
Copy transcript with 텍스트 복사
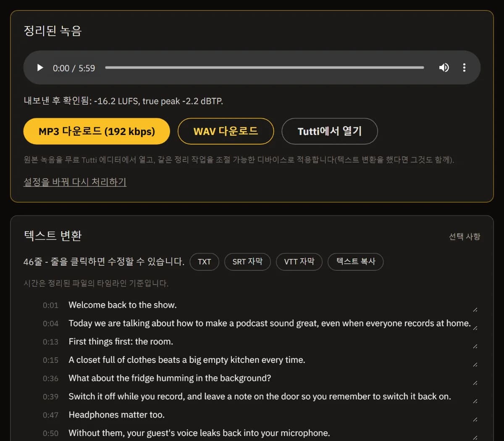click(x=355, y=261)
